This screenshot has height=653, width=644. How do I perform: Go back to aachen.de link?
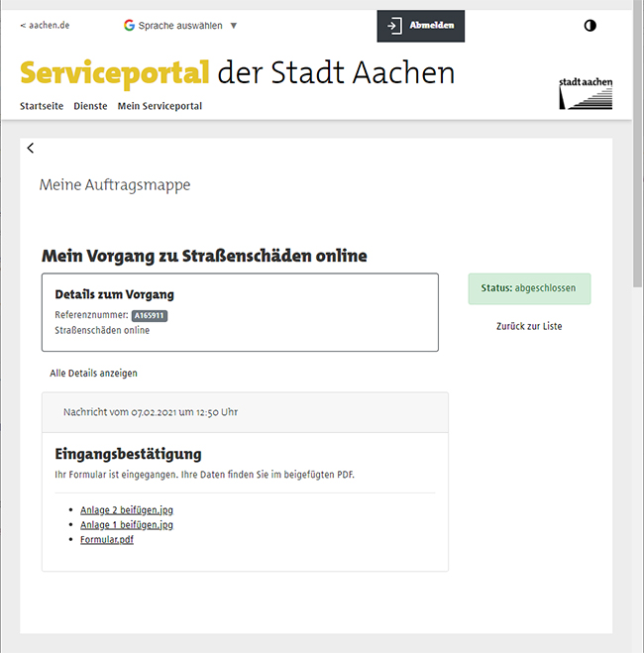[x=45, y=26]
